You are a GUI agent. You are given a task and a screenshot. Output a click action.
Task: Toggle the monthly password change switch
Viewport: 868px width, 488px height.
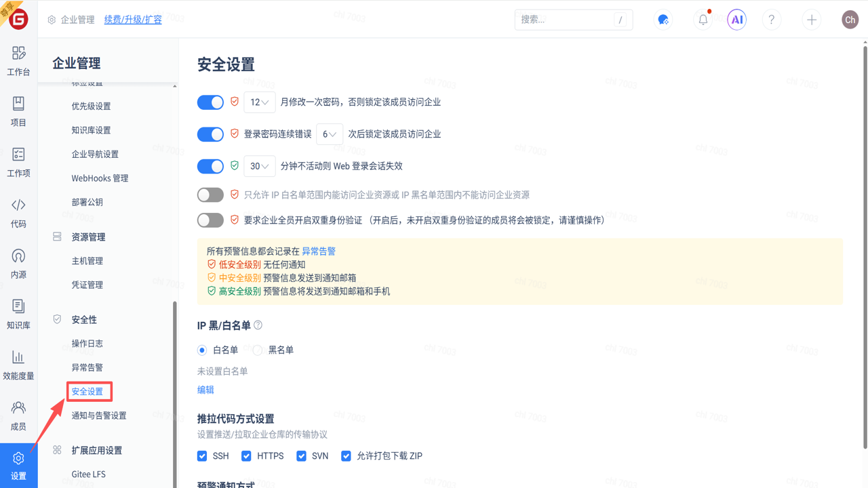(x=210, y=102)
